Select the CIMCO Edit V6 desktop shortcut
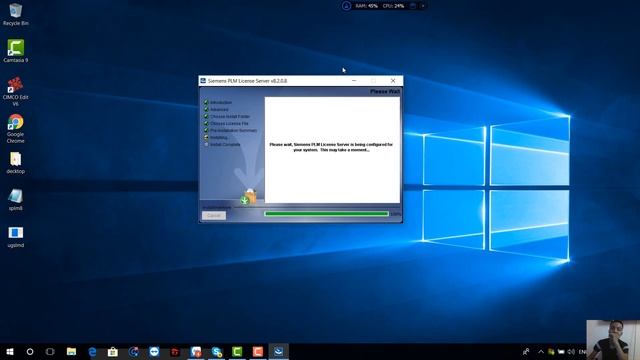The height and width of the screenshot is (360, 640). (16, 91)
